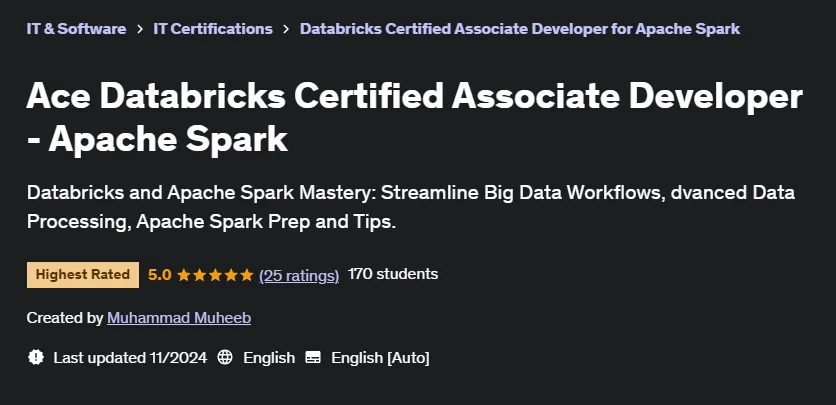Click the Created by label
The image size is (836, 405).
(65, 318)
